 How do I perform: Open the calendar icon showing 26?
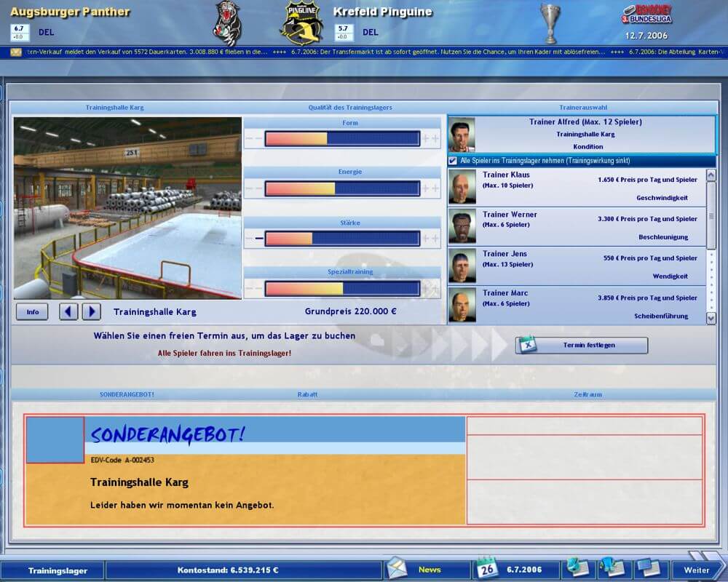(x=487, y=568)
